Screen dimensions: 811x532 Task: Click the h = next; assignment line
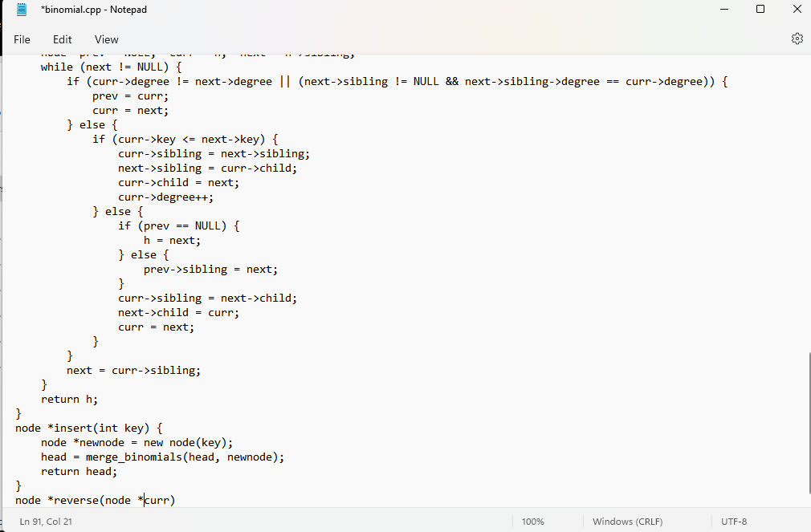tap(173, 240)
